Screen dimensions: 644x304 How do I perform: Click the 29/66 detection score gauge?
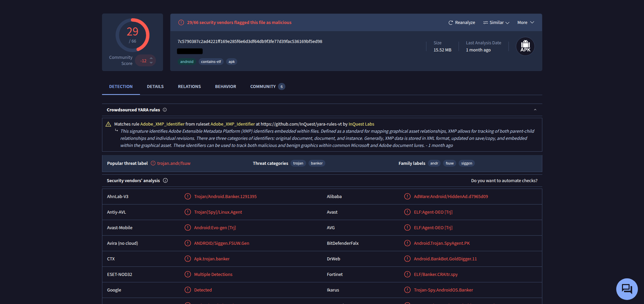tap(132, 35)
